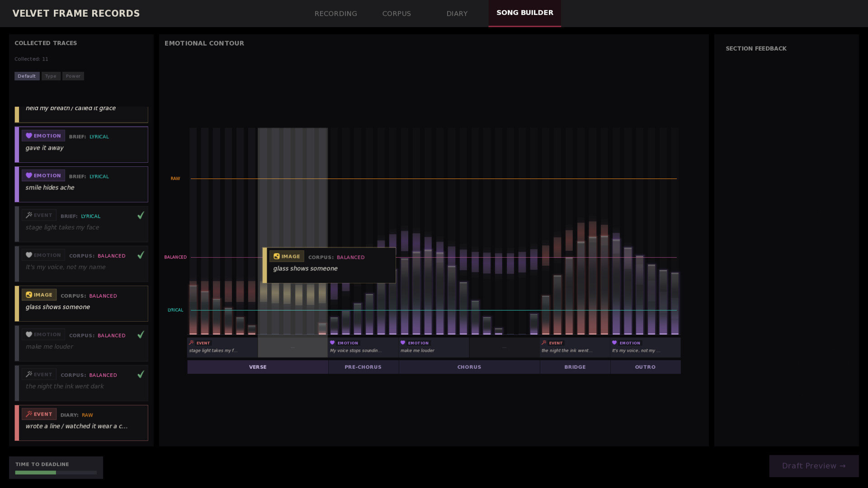This screenshot has width=868, height=488.
Task: Select 'wrote a line / watched it wear' card
Action: coord(81,423)
